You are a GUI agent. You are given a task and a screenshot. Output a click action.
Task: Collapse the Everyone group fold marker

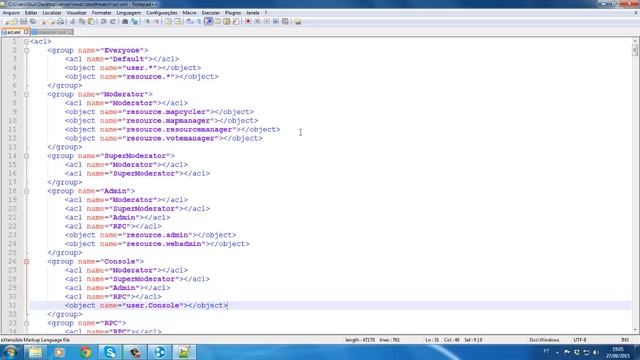pyautogui.click(x=27, y=51)
